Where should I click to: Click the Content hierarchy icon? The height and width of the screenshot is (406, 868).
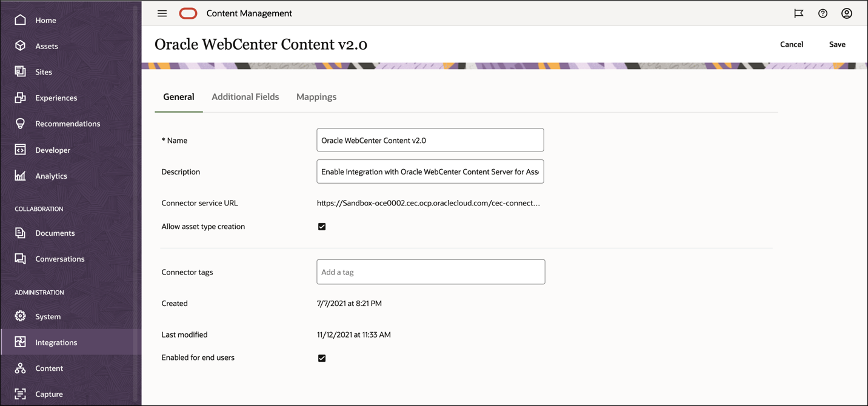point(20,368)
